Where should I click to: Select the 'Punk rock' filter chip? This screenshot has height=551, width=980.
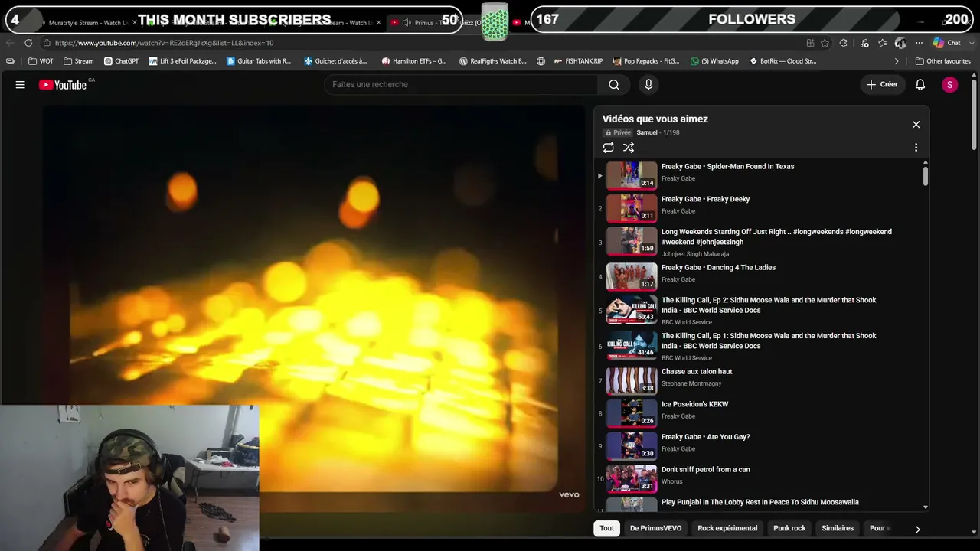click(x=789, y=528)
